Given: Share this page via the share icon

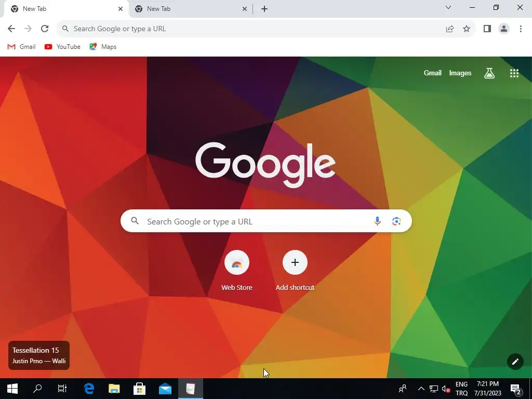Looking at the screenshot, I should (450, 29).
